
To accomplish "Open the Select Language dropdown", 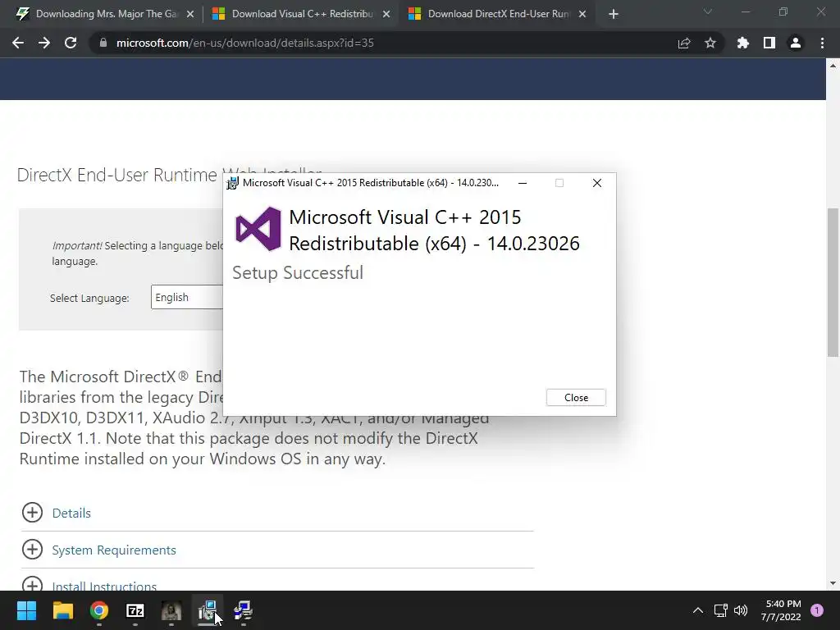I will coord(187,297).
